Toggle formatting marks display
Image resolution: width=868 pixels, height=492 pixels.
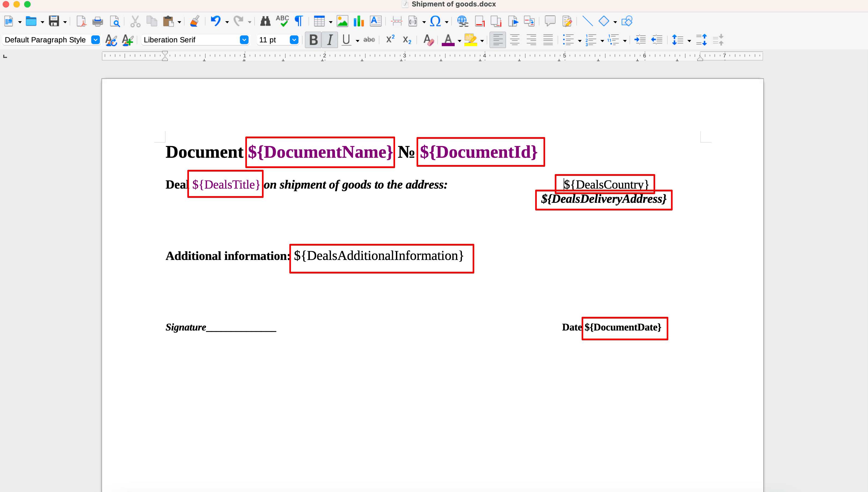[298, 21]
